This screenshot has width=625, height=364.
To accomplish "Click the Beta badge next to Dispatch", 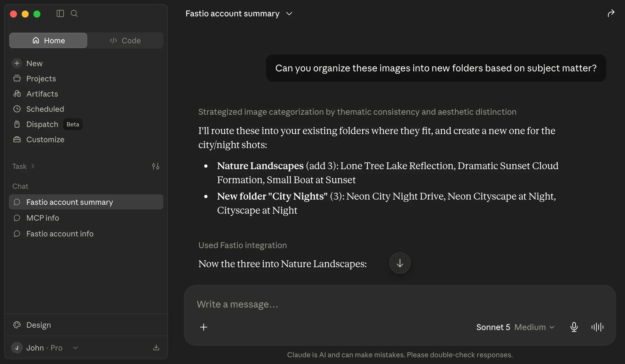I will (73, 124).
